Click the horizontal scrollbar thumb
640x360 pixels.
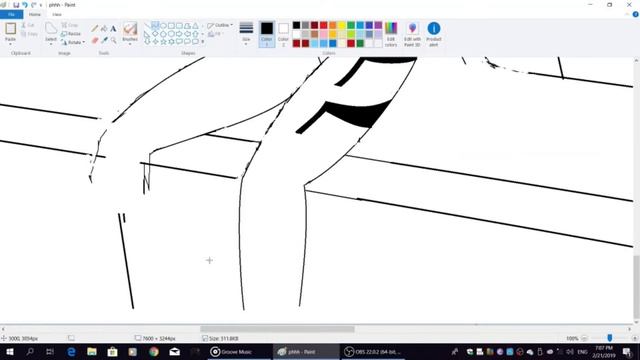pyautogui.click(x=277, y=329)
